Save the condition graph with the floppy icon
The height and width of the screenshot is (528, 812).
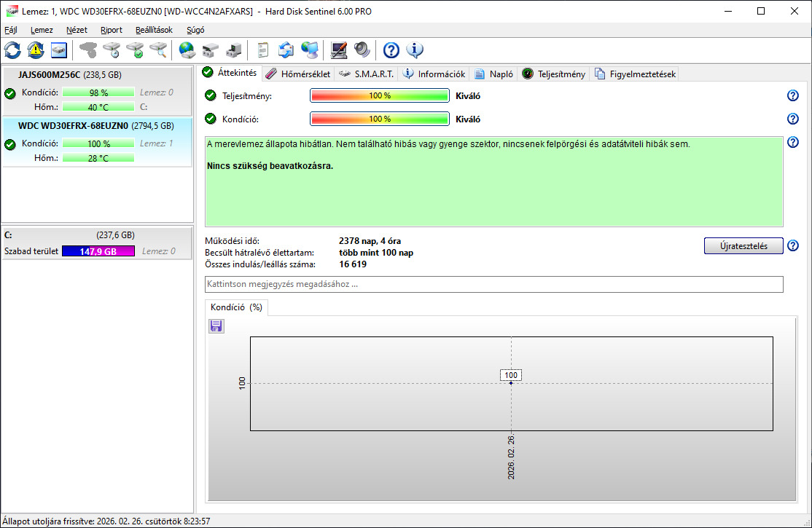216,326
